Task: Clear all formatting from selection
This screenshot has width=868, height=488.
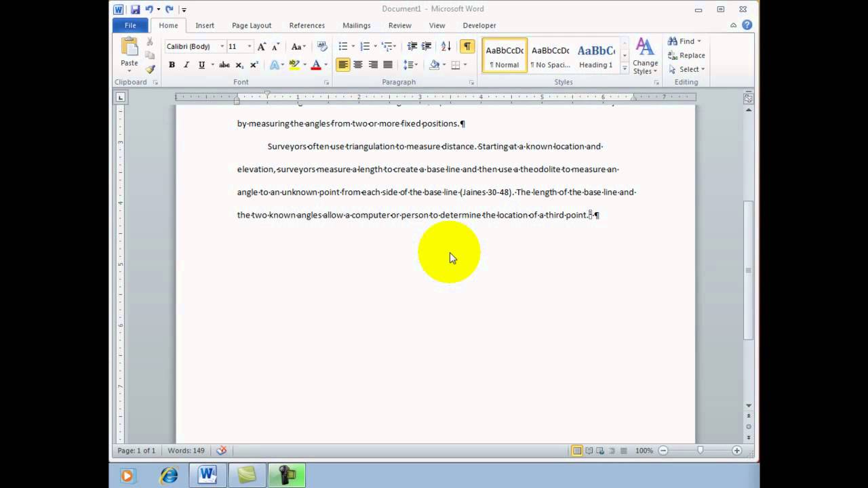Action: (x=322, y=46)
